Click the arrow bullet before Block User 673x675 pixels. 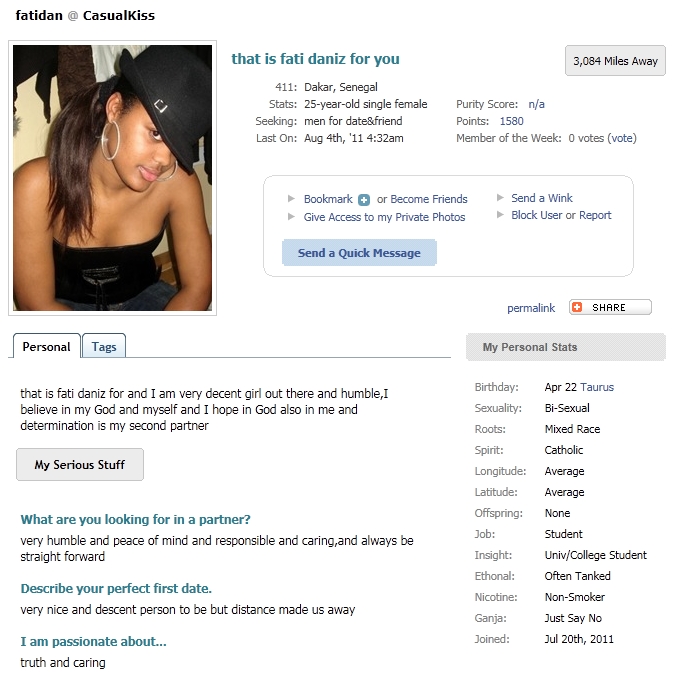tap(500, 214)
